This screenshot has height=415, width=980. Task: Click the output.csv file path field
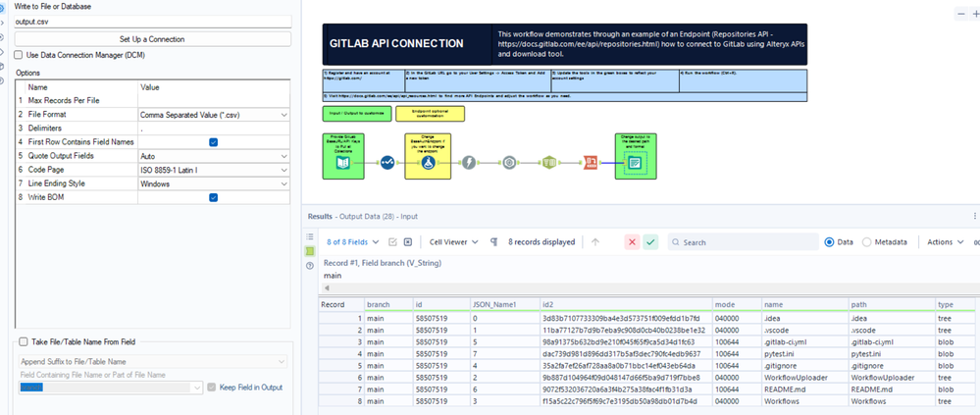pos(152,21)
